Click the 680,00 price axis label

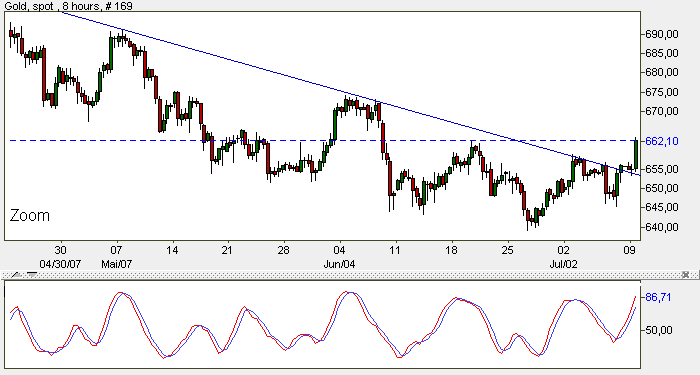tap(662, 73)
